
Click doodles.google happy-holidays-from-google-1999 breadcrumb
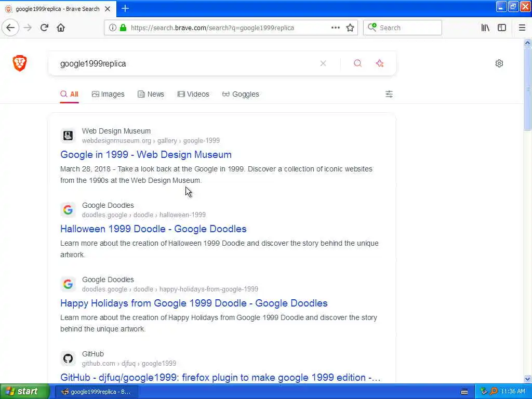170,289
